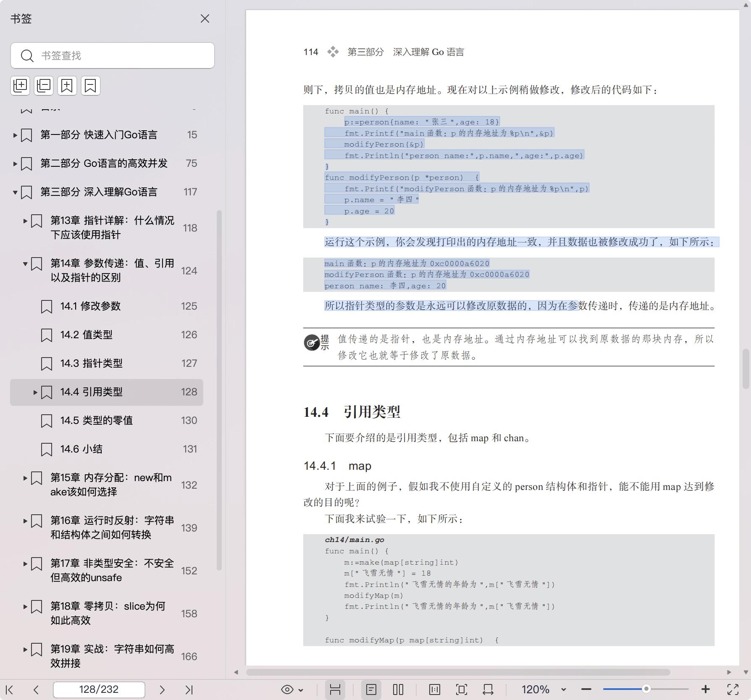
Task: Go to 第三部分 深入理解Go语言 bookmark
Action: pyautogui.click(x=99, y=192)
